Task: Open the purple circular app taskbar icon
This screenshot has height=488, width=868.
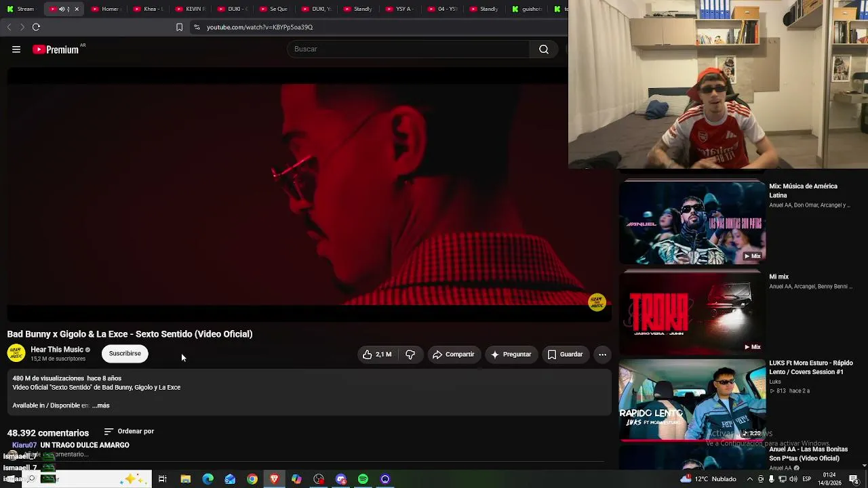Action: 385,479
